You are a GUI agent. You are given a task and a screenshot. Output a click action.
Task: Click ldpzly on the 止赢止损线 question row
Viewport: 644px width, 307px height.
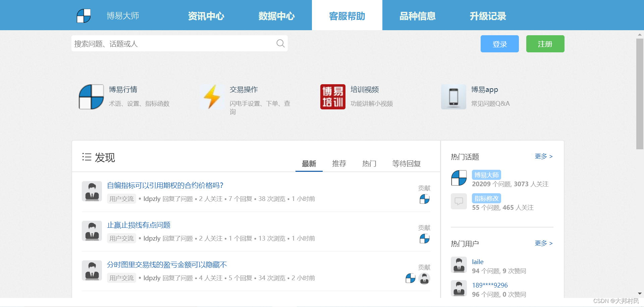(152, 239)
